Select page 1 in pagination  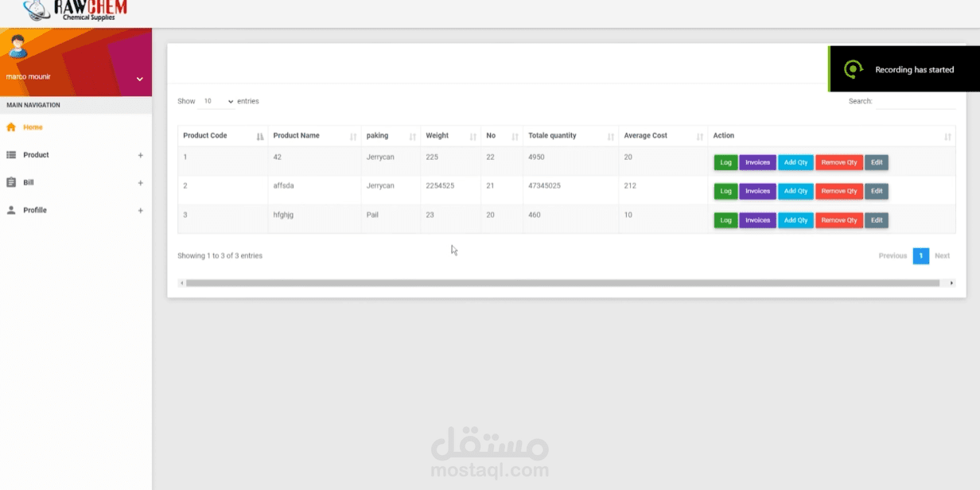pos(921,256)
